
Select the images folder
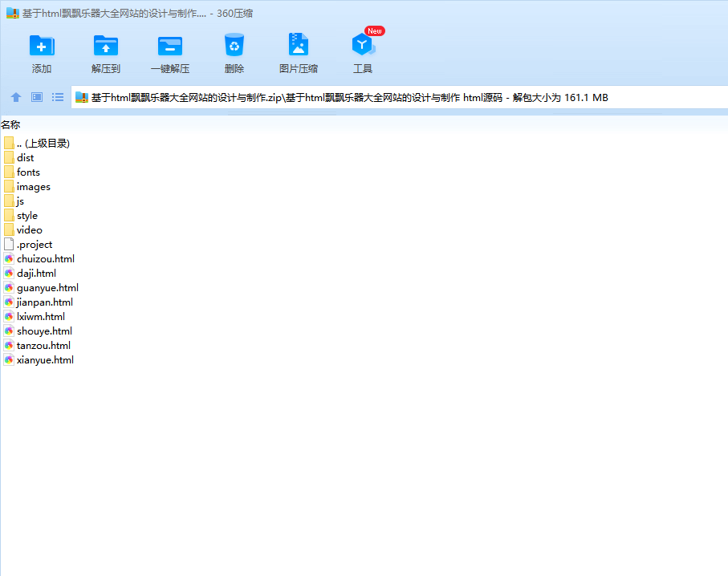point(27,187)
